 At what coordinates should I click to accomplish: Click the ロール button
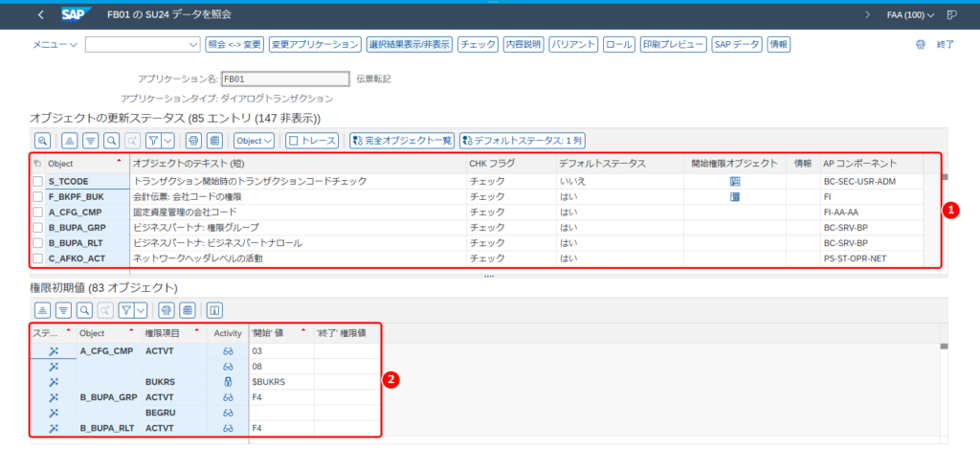click(x=619, y=44)
